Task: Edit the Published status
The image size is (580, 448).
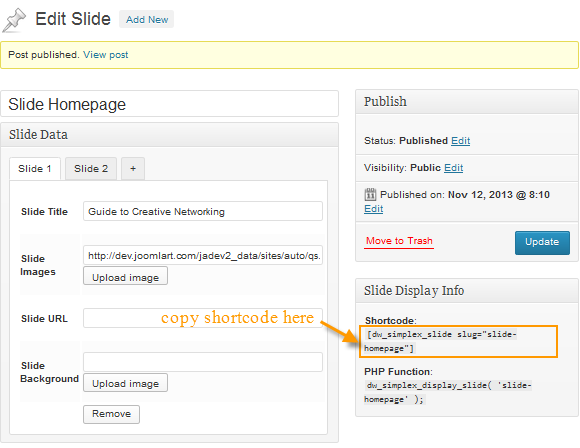Action: [461, 141]
